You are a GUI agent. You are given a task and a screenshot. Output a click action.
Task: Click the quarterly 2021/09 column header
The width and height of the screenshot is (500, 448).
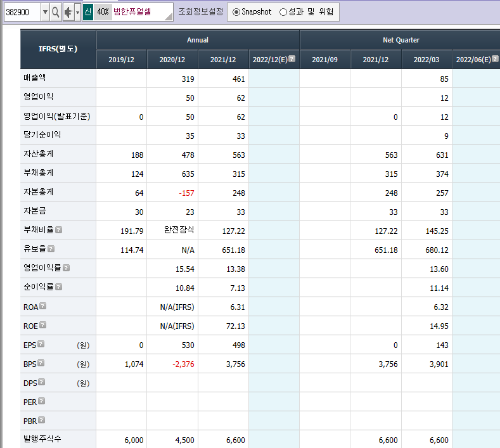(325, 60)
